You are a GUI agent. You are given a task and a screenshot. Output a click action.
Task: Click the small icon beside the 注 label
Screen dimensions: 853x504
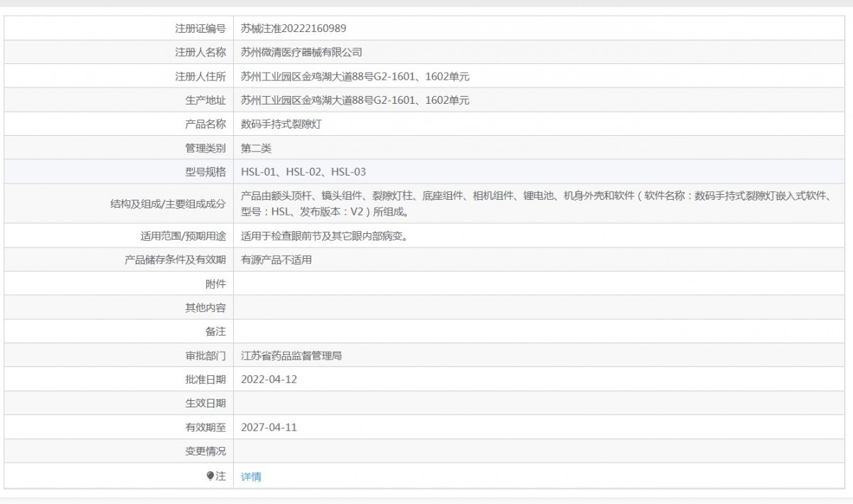pyautogui.click(x=210, y=476)
